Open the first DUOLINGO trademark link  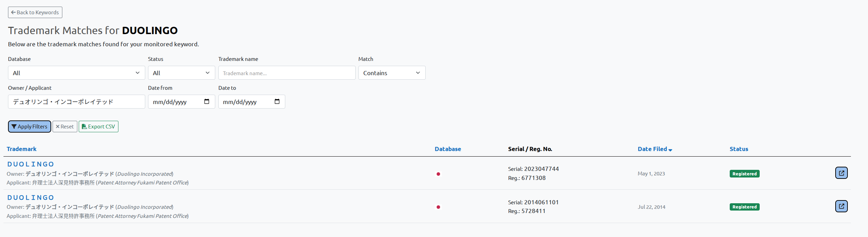31,164
